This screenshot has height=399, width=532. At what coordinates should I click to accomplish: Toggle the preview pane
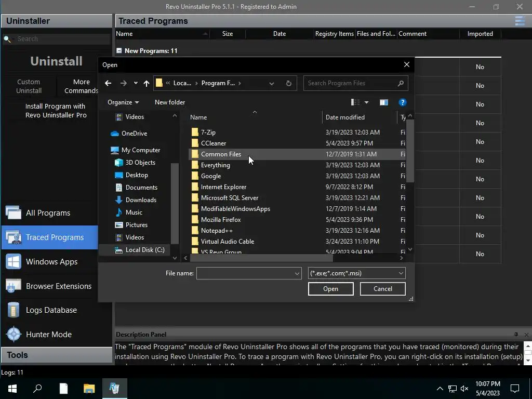coord(384,102)
